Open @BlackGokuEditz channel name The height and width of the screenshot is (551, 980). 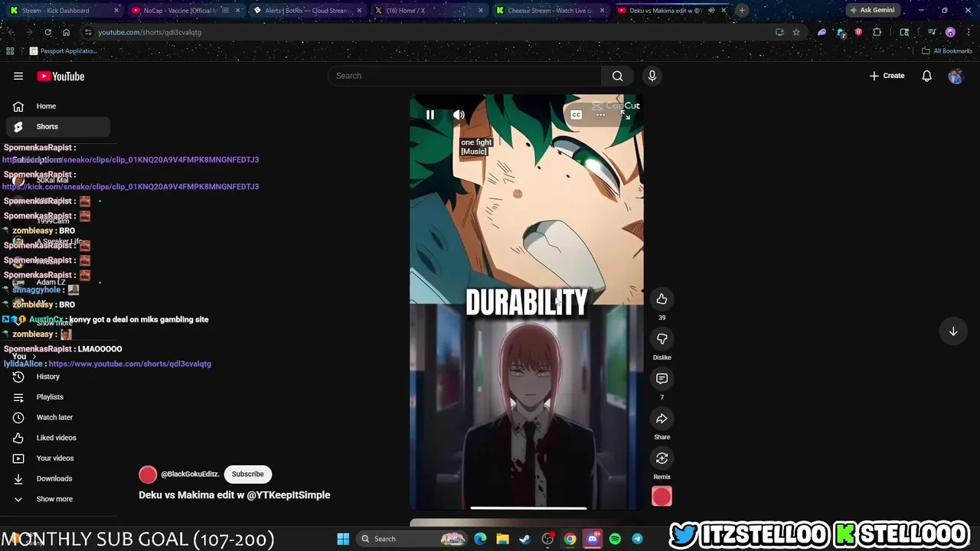(x=190, y=474)
